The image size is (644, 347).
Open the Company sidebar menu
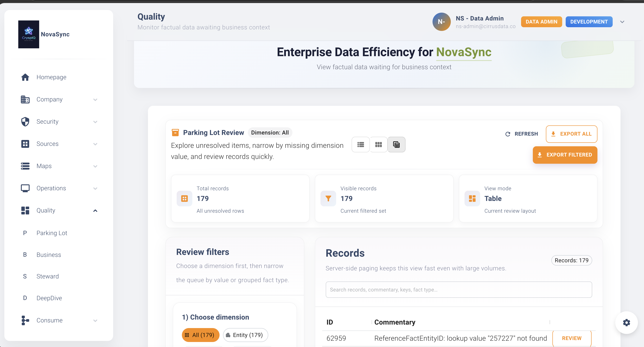pyautogui.click(x=59, y=99)
